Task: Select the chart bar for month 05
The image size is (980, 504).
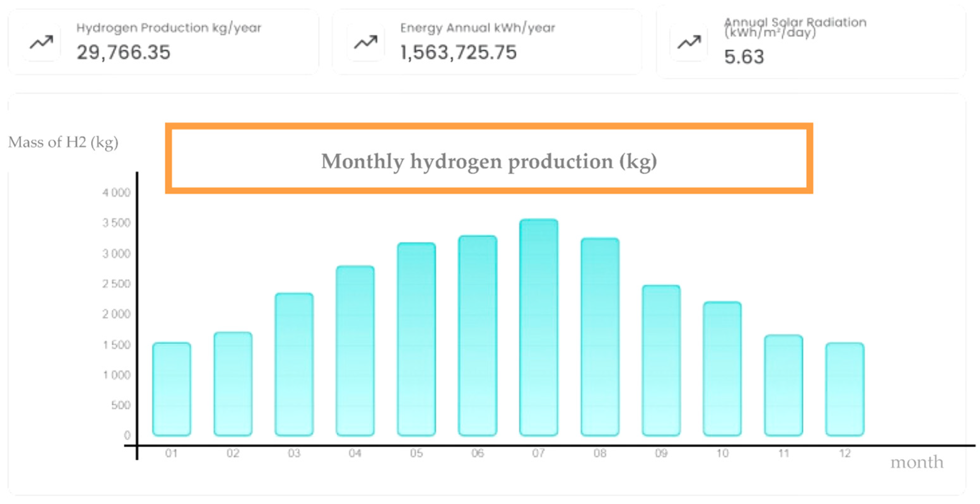Action: [x=417, y=339]
